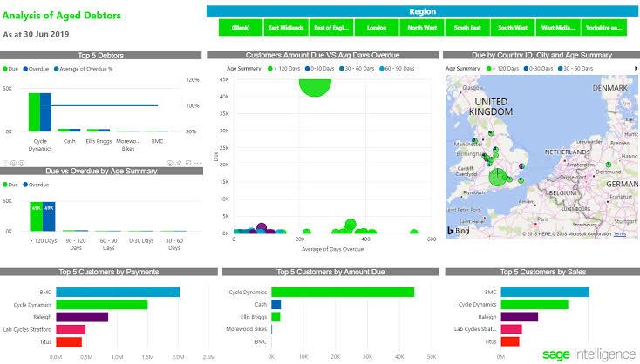Click 'Due by Country ID, City and Age Summary' title
This screenshot has height=364, width=640.
tap(541, 55)
